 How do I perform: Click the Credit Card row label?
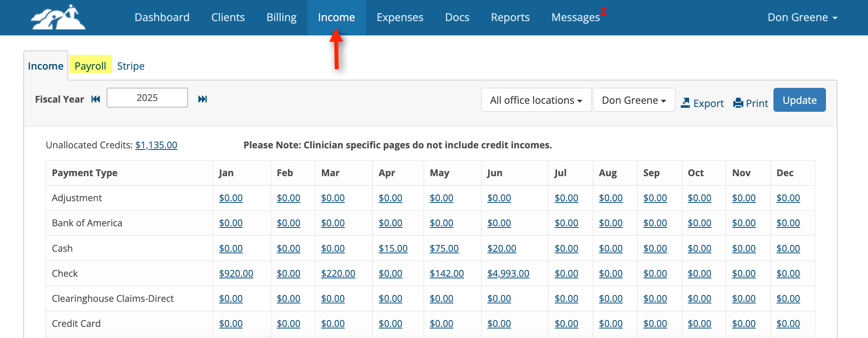(x=76, y=324)
